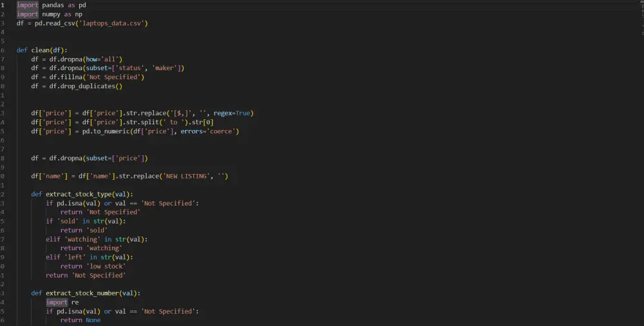Click the "return 'watching'" line
The width and height of the screenshot is (644, 326).
91,248
